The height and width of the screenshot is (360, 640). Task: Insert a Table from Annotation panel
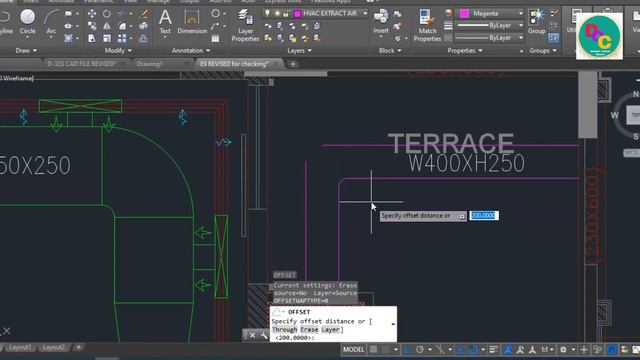point(215,39)
